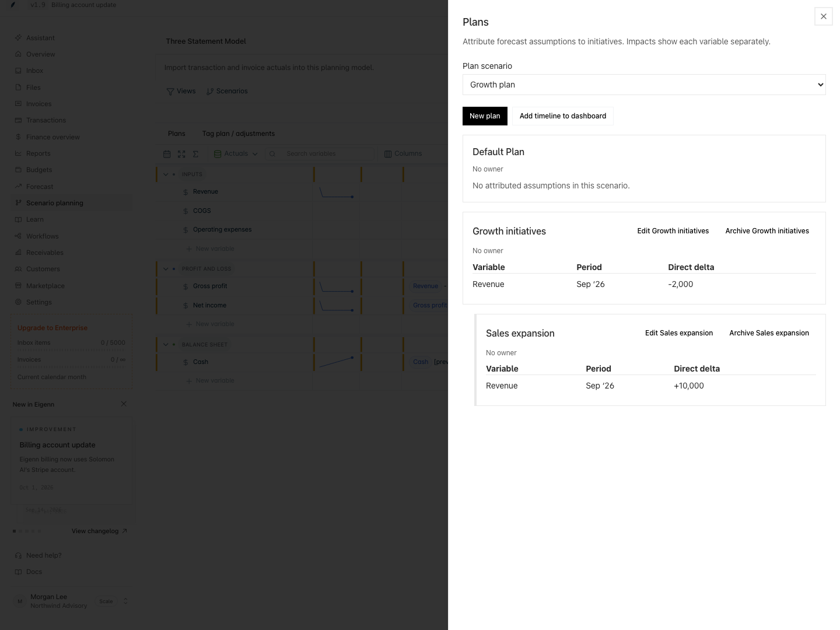Expand the Actuals dropdown

click(236, 154)
